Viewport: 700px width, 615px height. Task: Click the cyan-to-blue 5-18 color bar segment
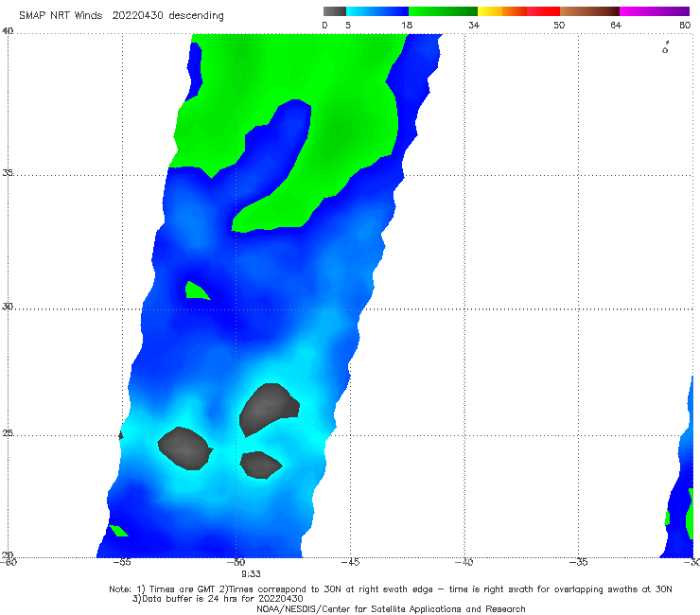(x=377, y=11)
